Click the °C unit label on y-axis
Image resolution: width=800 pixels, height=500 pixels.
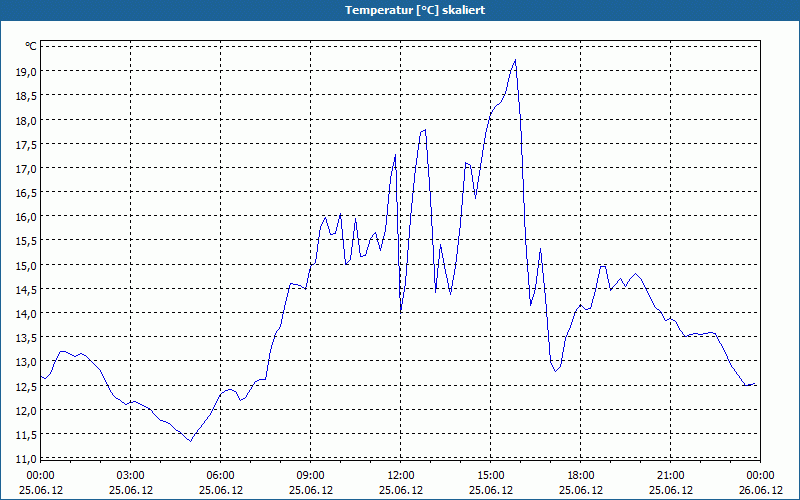(x=31, y=46)
